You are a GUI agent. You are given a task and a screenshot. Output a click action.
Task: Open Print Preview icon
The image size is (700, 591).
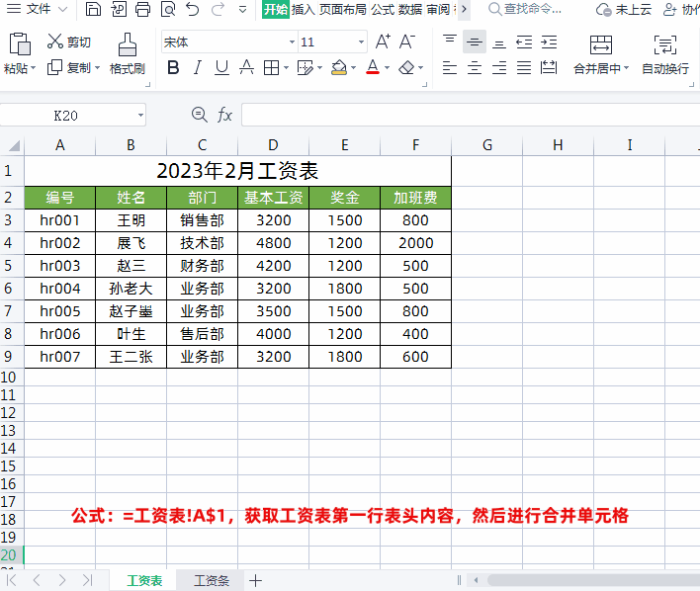(168, 9)
